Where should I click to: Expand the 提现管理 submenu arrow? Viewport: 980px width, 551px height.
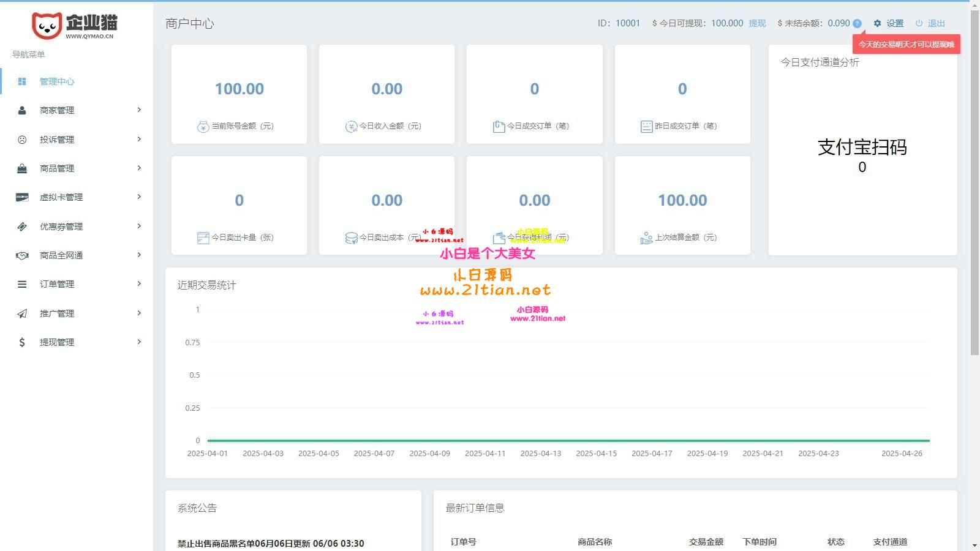[139, 342]
